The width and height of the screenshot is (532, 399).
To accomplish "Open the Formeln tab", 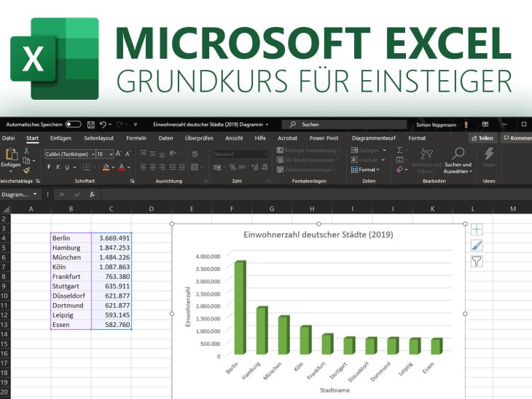I will [136, 138].
